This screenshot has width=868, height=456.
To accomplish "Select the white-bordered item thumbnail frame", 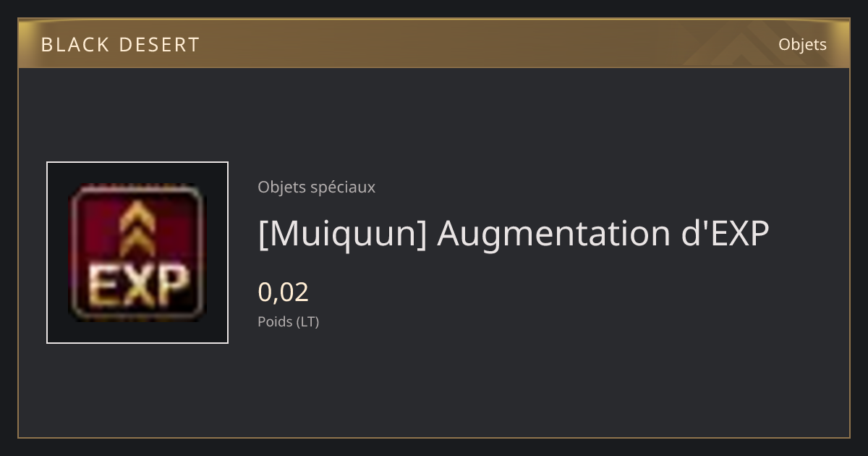I will 137,253.
